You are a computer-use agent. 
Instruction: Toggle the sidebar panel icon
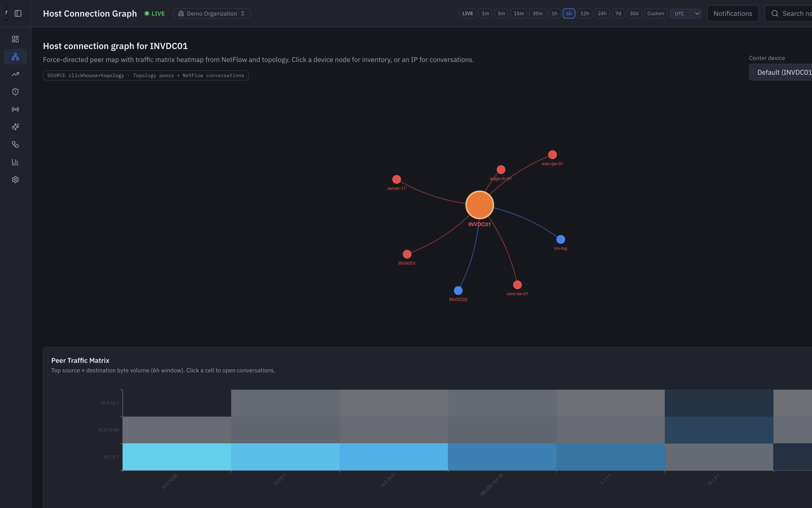18,13
